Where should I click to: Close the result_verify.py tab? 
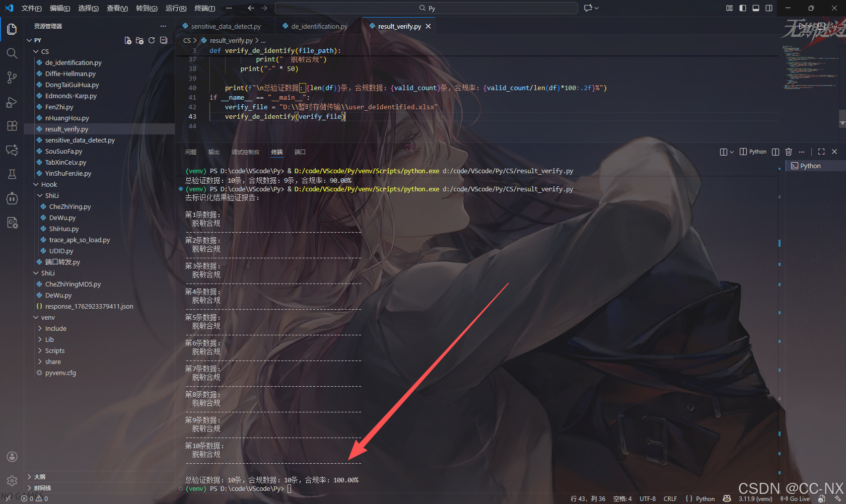pyautogui.click(x=428, y=26)
